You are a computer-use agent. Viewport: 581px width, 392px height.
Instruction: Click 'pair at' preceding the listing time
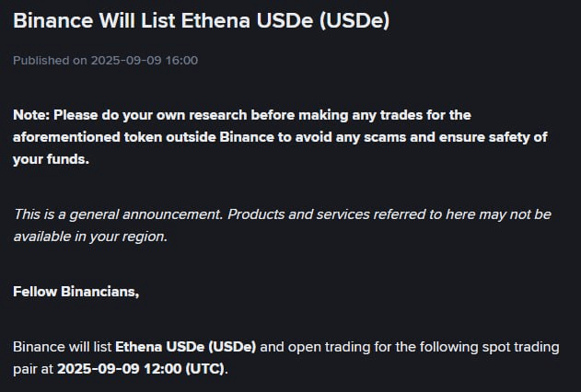point(33,369)
